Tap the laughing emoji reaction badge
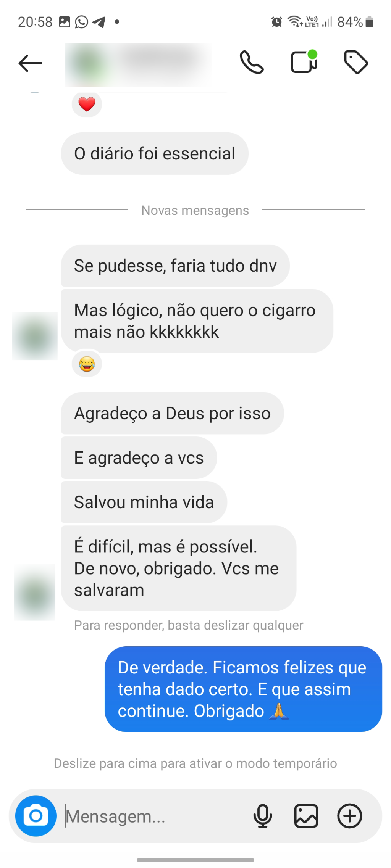This screenshot has height=868, width=391. [87, 364]
